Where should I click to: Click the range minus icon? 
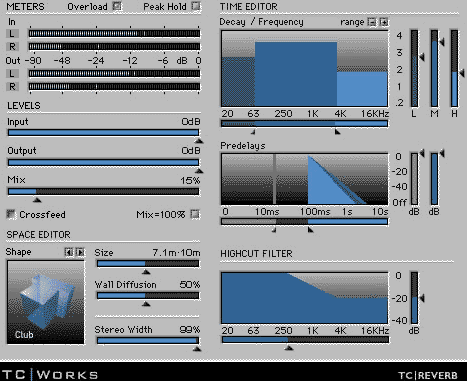(372, 22)
